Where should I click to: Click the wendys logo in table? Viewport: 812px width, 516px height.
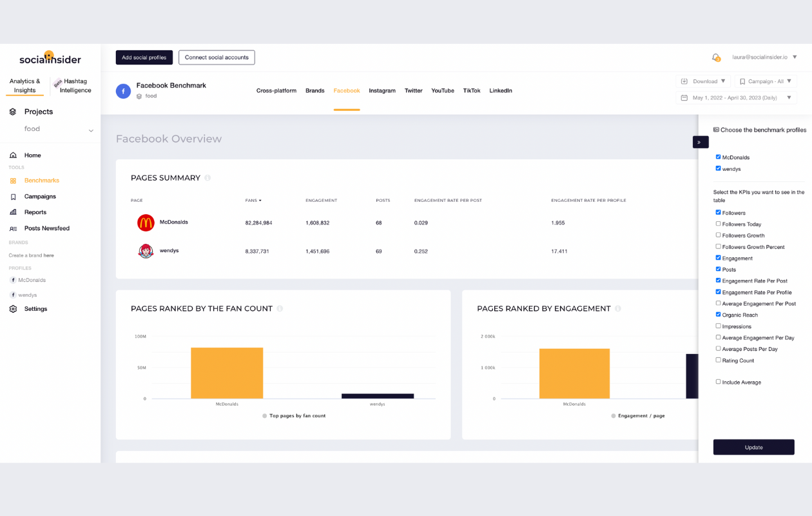pyautogui.click(x=146, y=251)
